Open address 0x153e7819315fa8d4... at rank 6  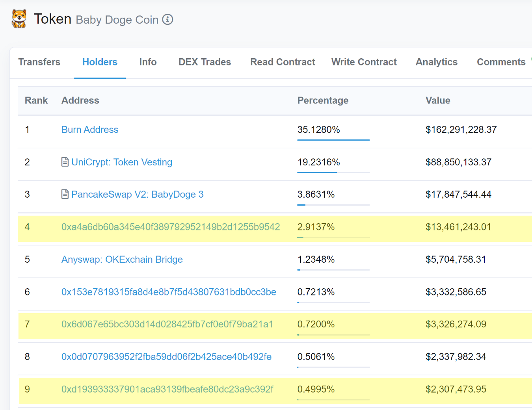[169, 292]
